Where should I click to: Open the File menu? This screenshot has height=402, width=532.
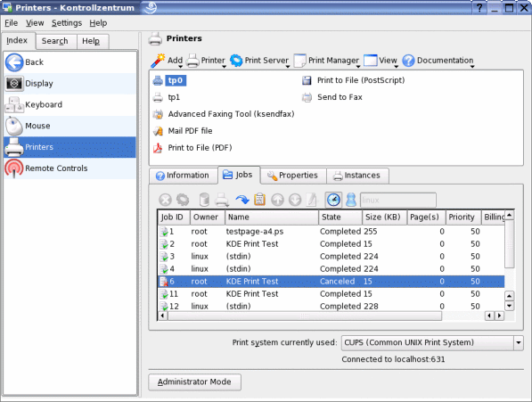tap(12, 23)
